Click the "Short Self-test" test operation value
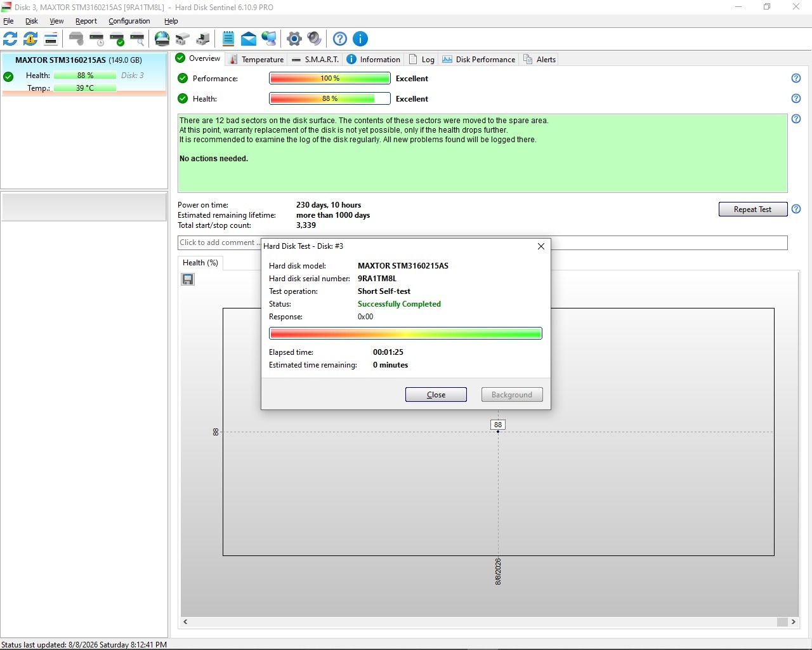 [384, 291]
